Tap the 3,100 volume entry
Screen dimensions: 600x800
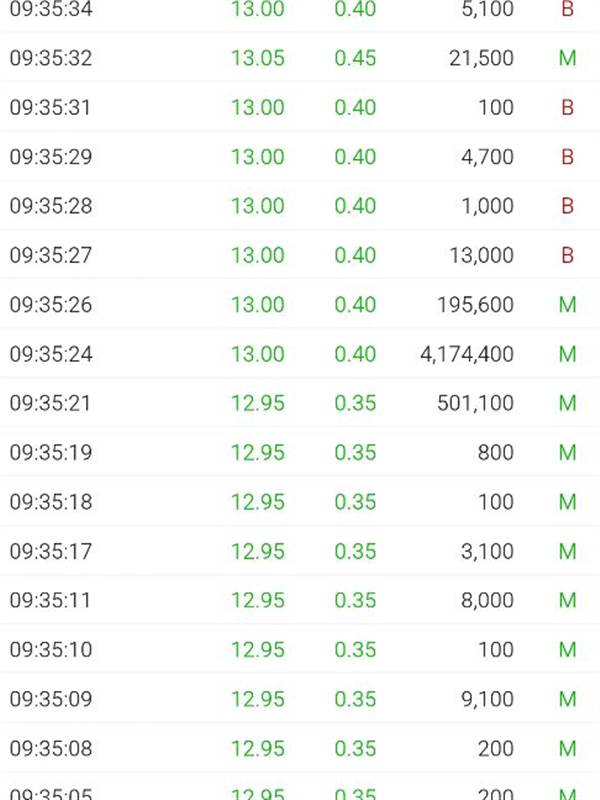coord(487,551)
